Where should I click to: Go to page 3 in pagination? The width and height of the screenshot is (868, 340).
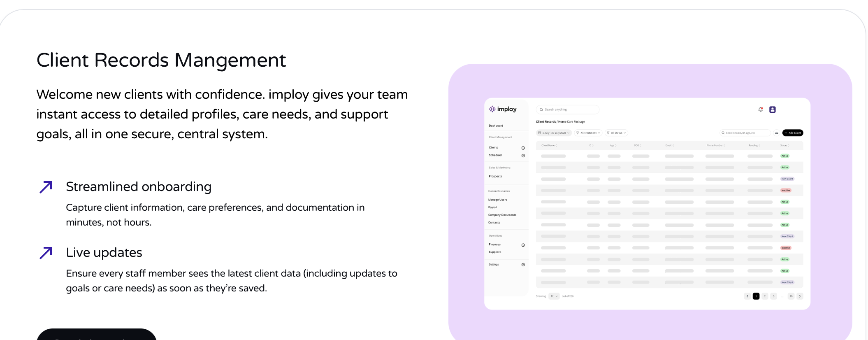773,296
